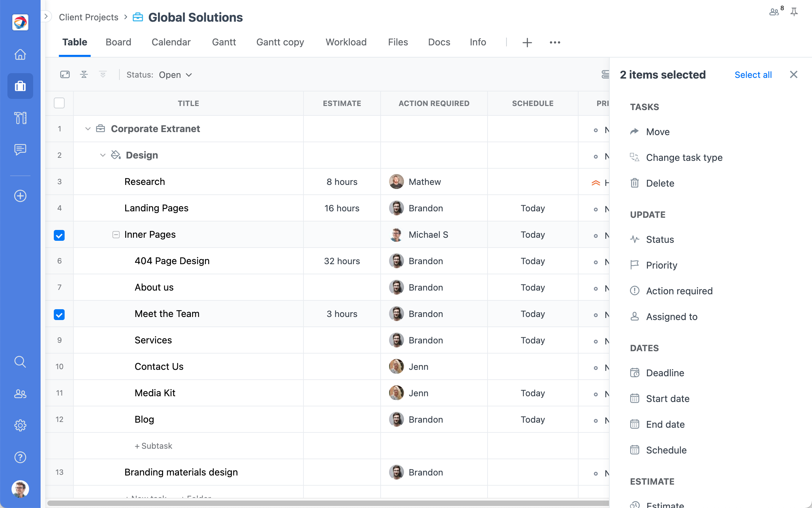Uncheck the Meet the Team row checkbox

pos(59,314)
